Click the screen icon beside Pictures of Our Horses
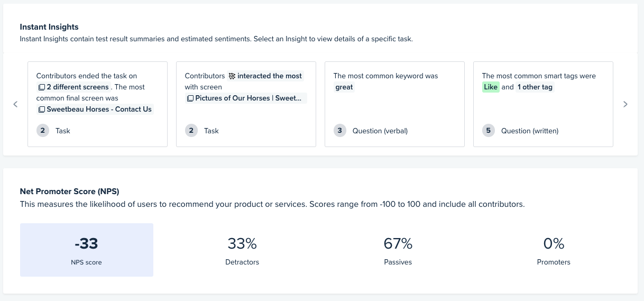This screenshot has height=301, width=644. [190, 98]
